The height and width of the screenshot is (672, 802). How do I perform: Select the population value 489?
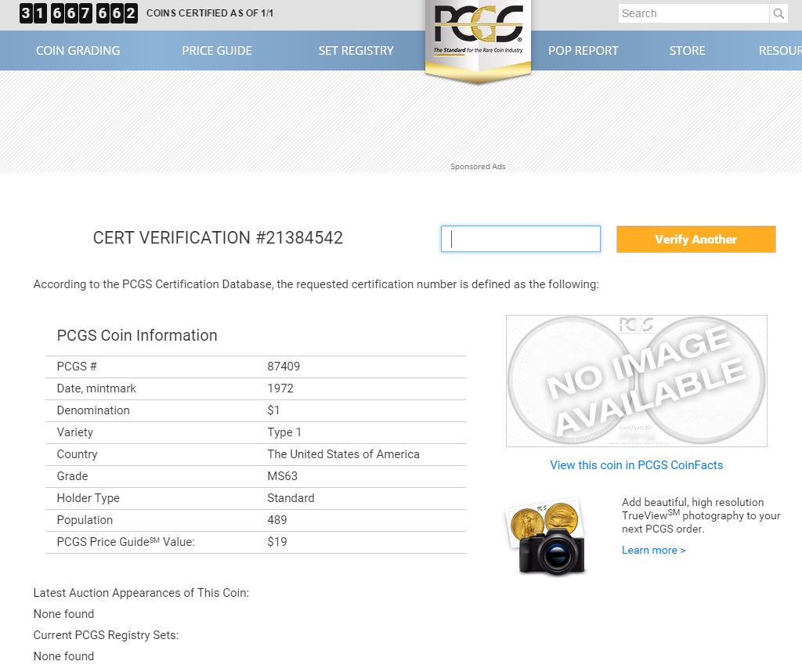[276, 520]
